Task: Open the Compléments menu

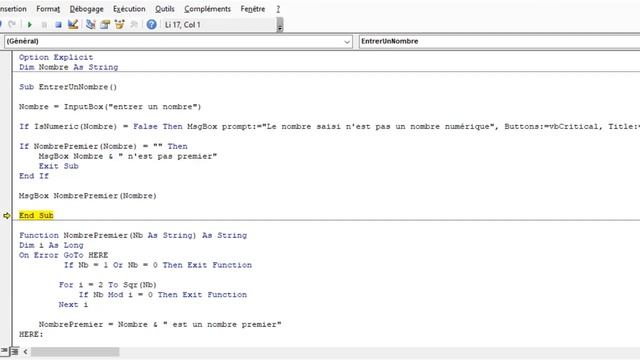Action: [207, 9]
